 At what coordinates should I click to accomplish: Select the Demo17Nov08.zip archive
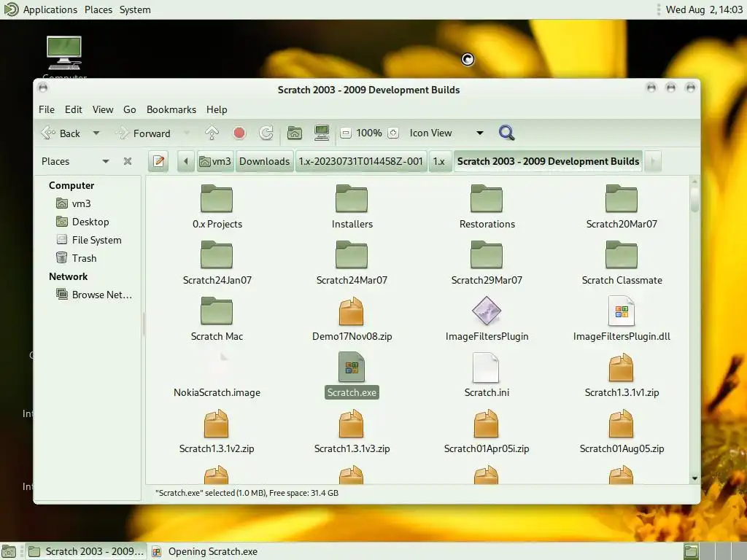tap(352, 319)
